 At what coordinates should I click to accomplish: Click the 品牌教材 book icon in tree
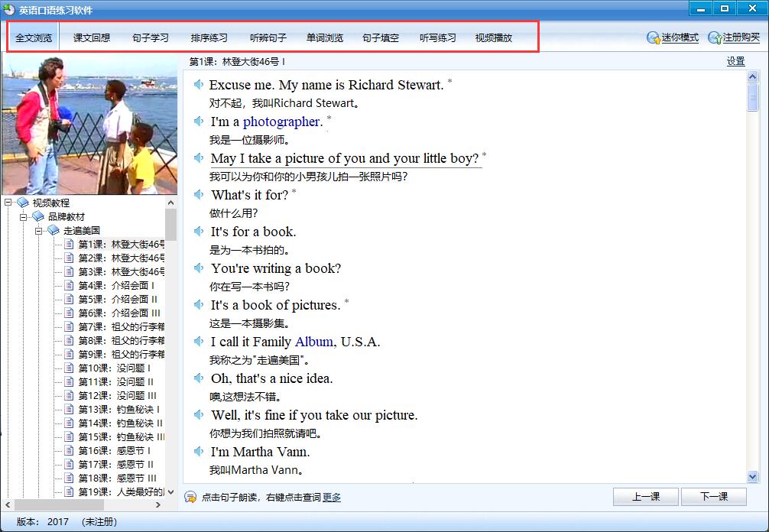(38, 216)
